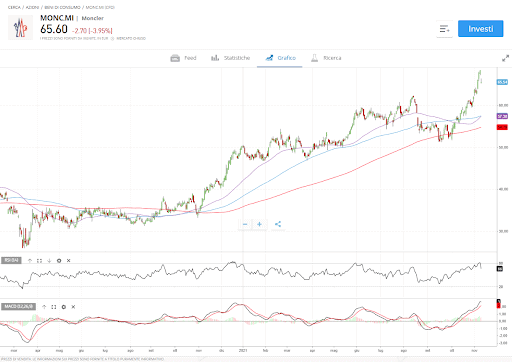Move RSI panel up with arrow
Viewport: 512px width, 362px height.
[x=30, y=261]
